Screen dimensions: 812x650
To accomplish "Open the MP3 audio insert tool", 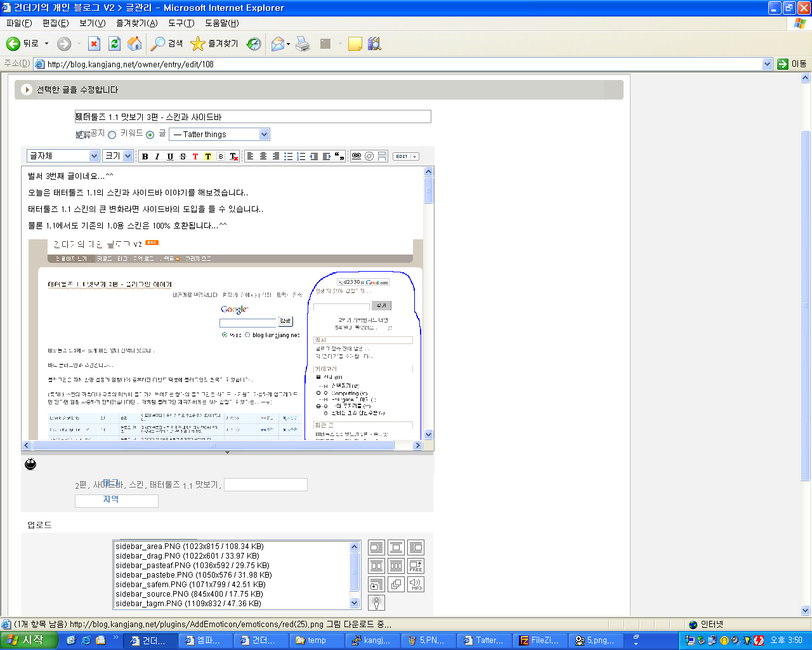I will (x=415, y=584).
